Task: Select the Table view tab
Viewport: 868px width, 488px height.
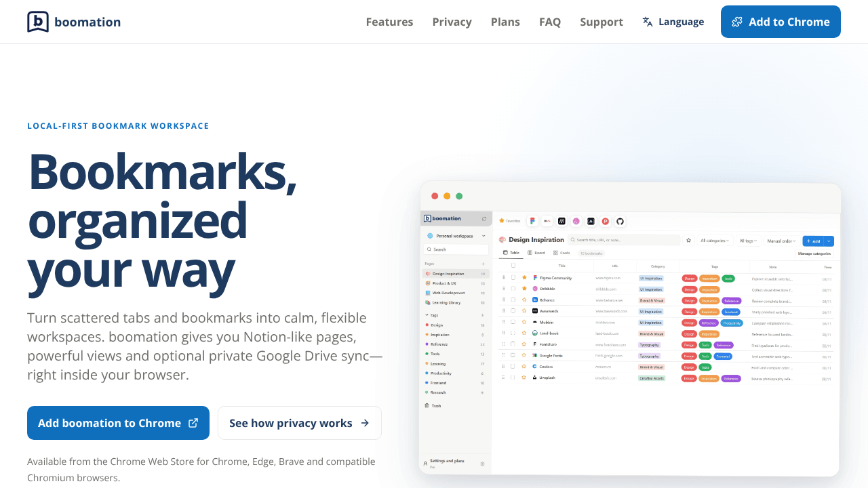Action: pyautogui.click(x=511, y=253)
